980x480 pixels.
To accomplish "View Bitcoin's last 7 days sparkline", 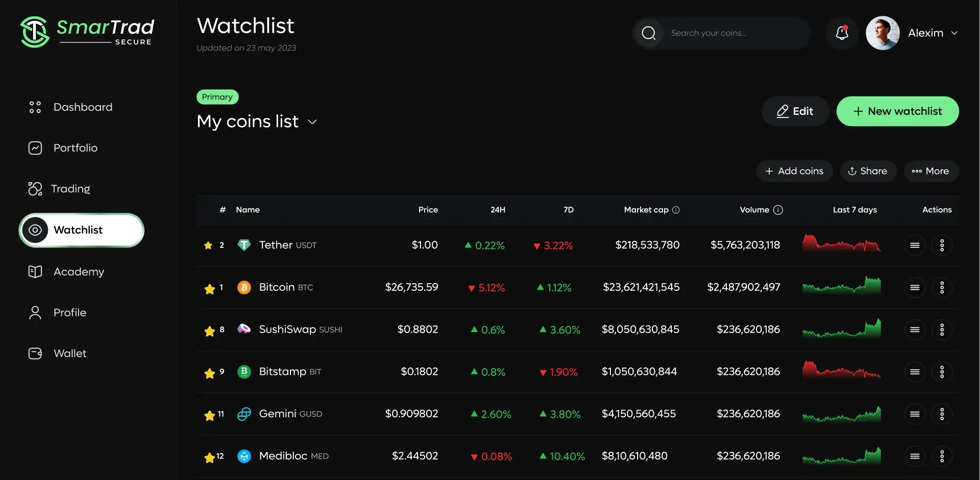I will coord(842,285).
